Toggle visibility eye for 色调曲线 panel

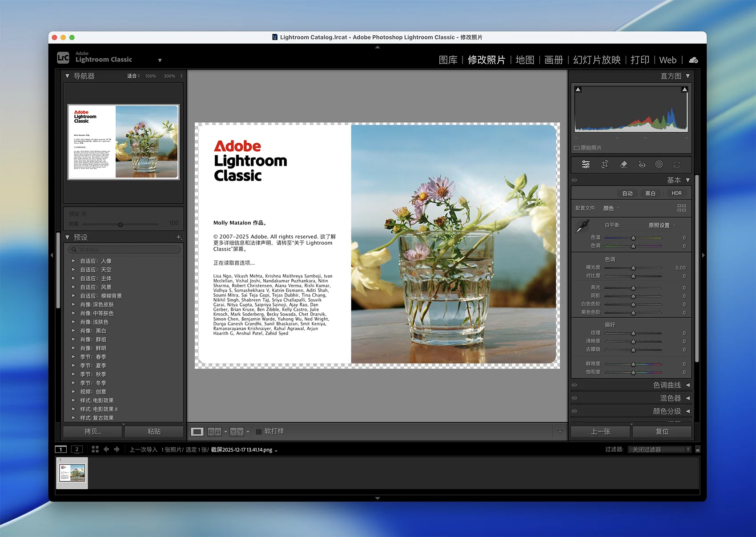(x=575, y=385)
